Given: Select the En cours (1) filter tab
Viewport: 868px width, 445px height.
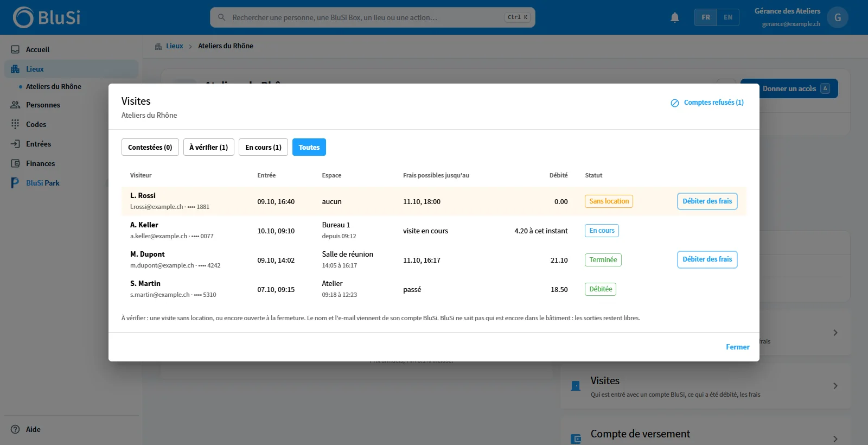Looking at the screenshot, I should [263, 147].
